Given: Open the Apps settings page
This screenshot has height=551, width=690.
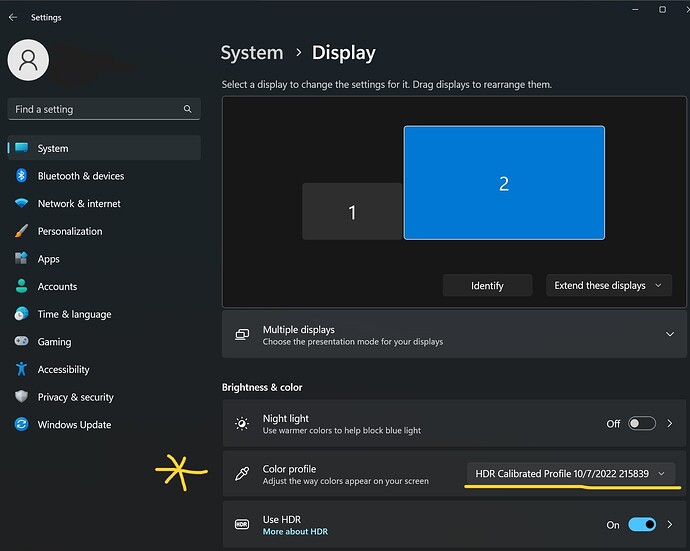Looking at the screenshot, I should coord(104,259).
